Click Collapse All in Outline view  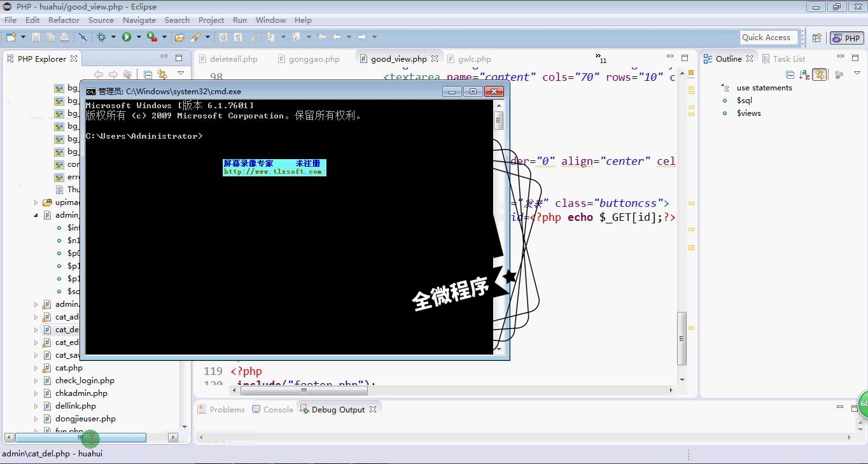[789, 74]
